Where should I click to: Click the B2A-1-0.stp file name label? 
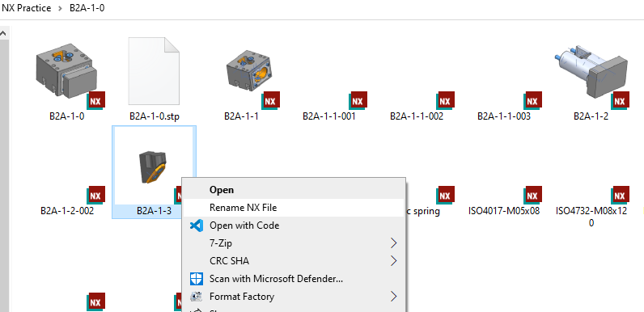pos(155,116)
